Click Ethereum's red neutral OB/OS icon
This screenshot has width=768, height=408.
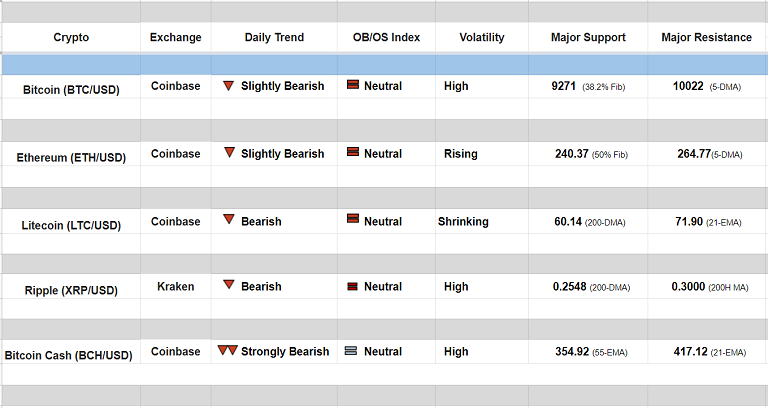(x=352, y=153)
